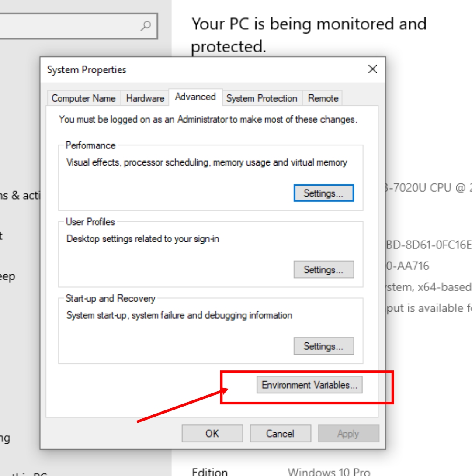Close the System Properties dialog
Image resolution: width=472 pixels, height=476 pixels.
pyautogui.click(x=372, y=69)
